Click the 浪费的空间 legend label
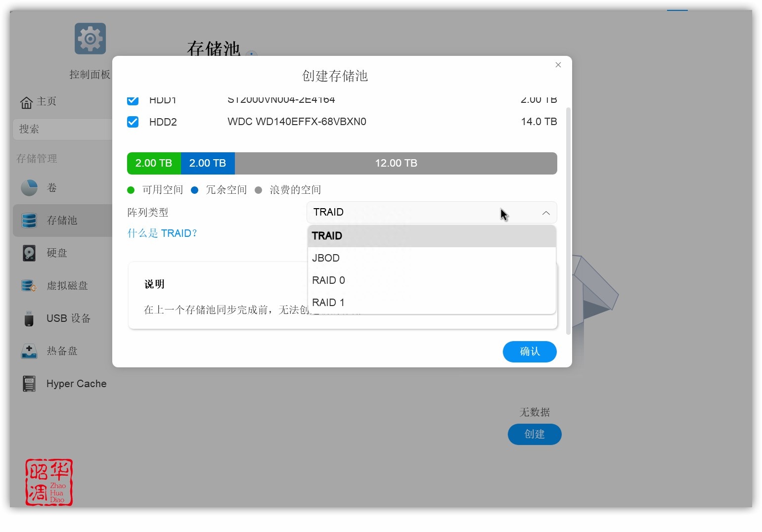 click(295, 190)
